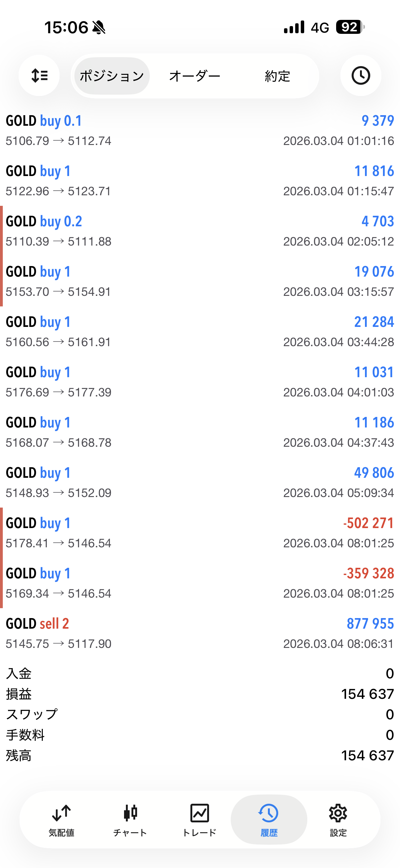Tap the 残高 balance summary row

click(200, 756)
